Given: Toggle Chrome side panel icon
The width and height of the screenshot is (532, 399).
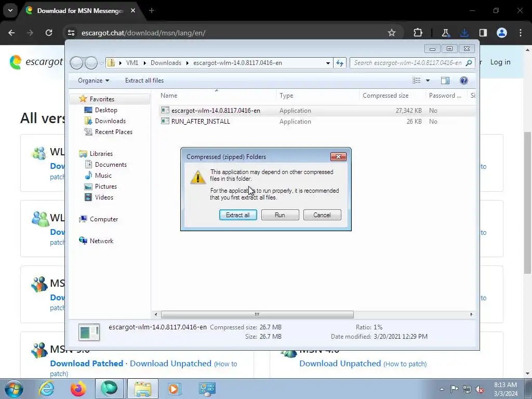Looking at the screenshot, I should [483, 33].
